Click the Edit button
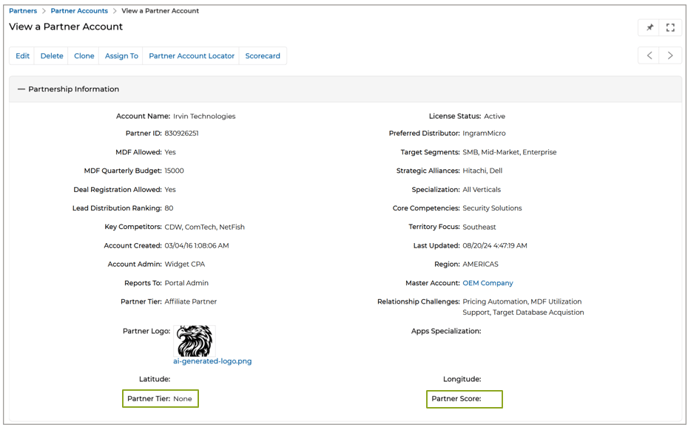The image size is (688, 427). pyautogui.click(x=22, y=56)
